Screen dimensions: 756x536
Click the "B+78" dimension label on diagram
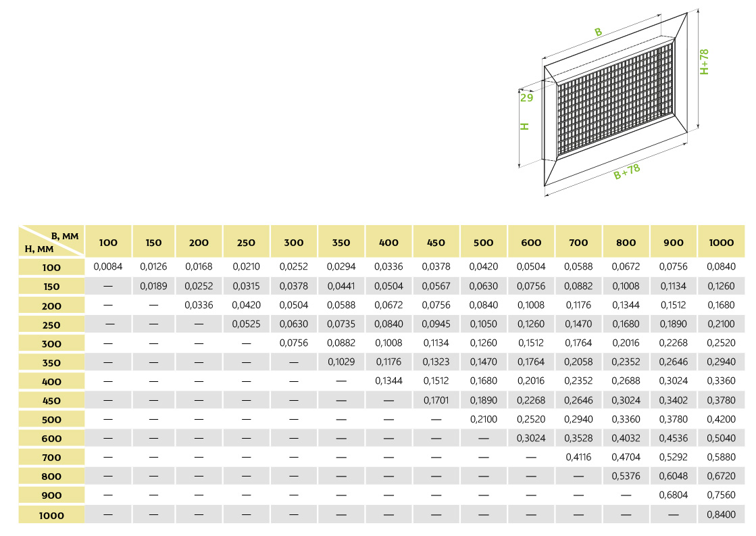pos(627,172)
